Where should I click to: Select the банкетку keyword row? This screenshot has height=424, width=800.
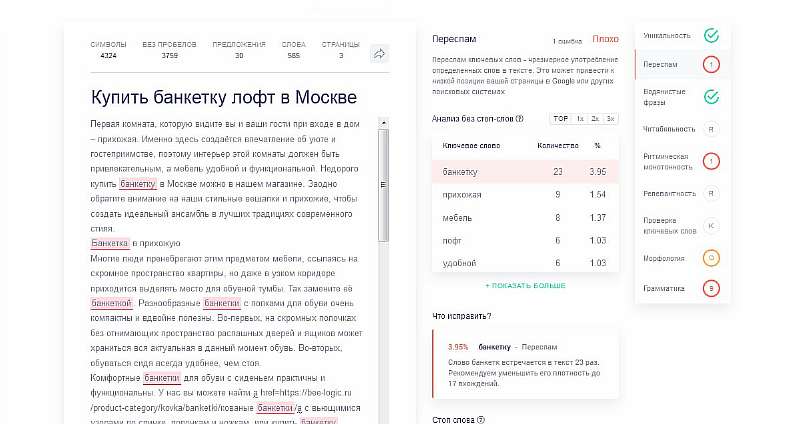click(x=525, y=172)
